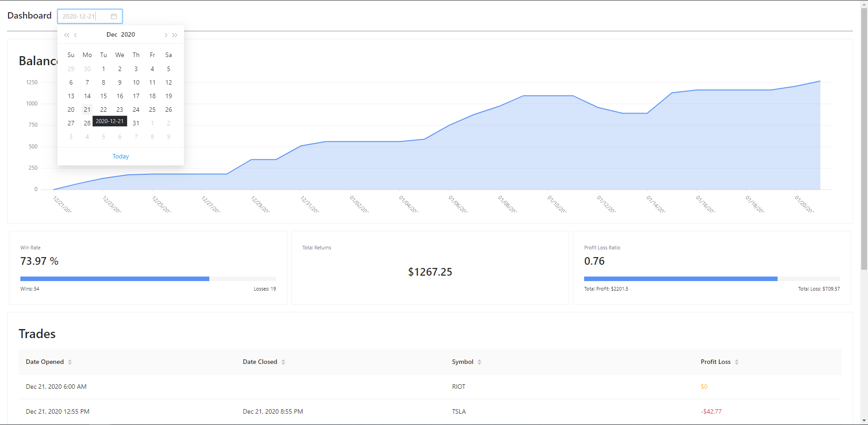Select the 2020 year label in picker
This screenshot has width=868, height=425.
point(128,34)
